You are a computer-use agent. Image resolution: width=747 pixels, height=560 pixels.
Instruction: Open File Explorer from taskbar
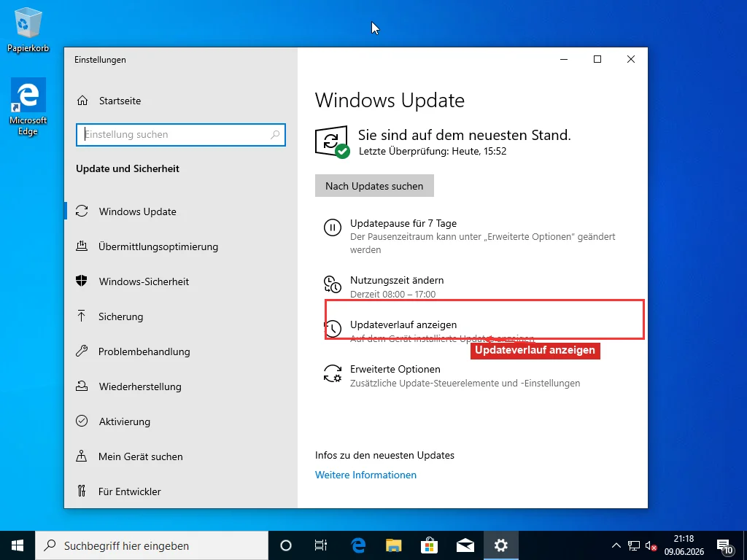click(393, 545)
